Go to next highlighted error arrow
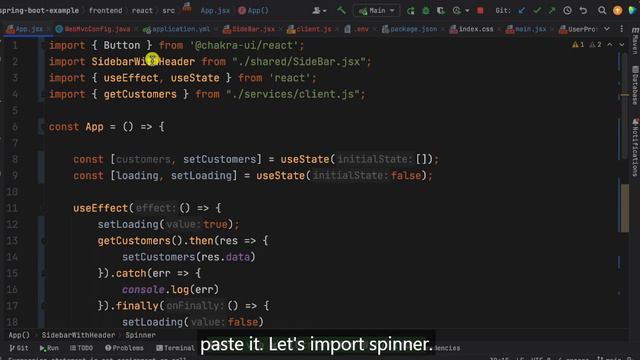 click(x=622, y=44)
